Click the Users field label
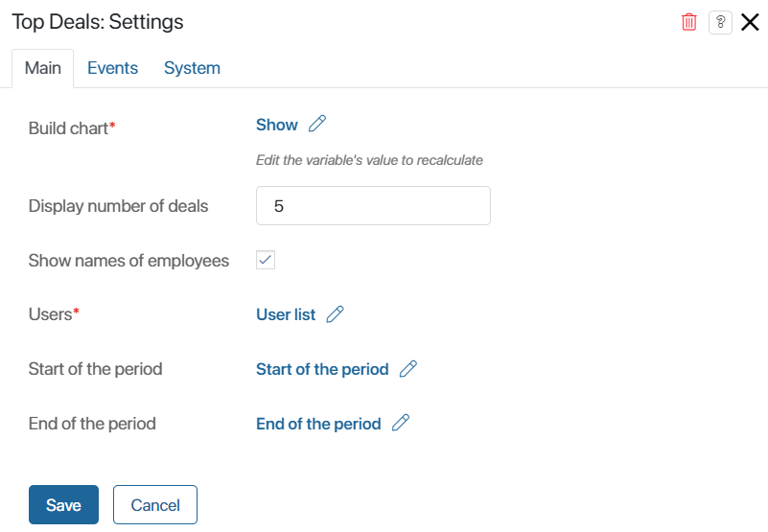The width and height of the screenshot is (768, 532). point(54,314)
